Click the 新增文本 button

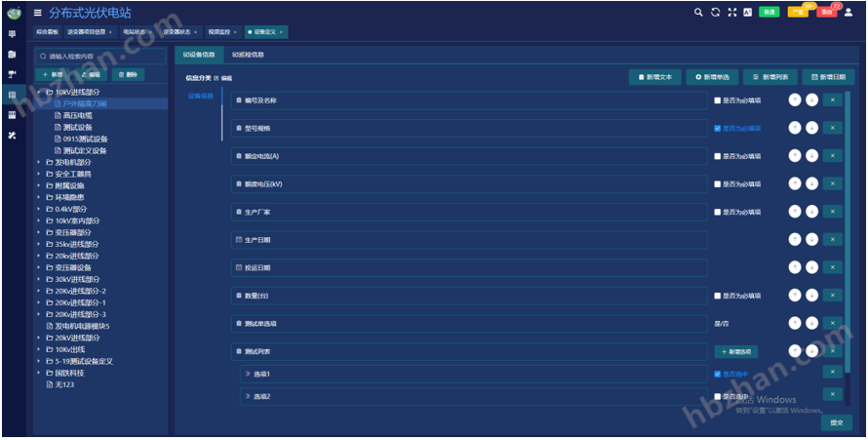pos(655,76)
